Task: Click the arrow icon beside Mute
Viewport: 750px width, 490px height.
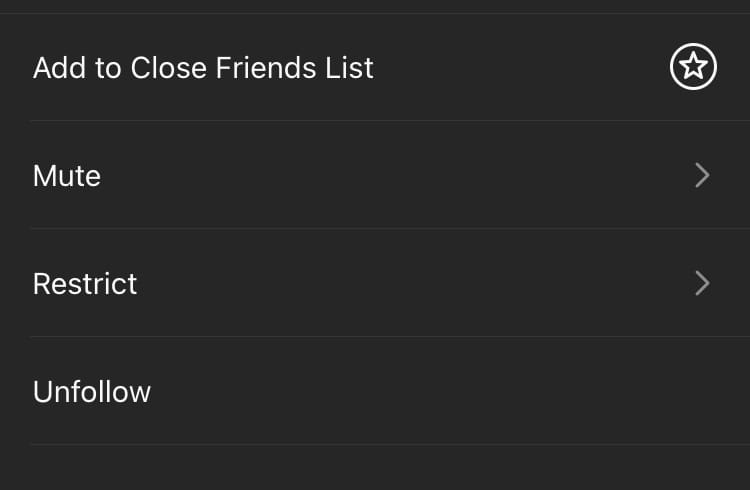Action: click(702, 176)
